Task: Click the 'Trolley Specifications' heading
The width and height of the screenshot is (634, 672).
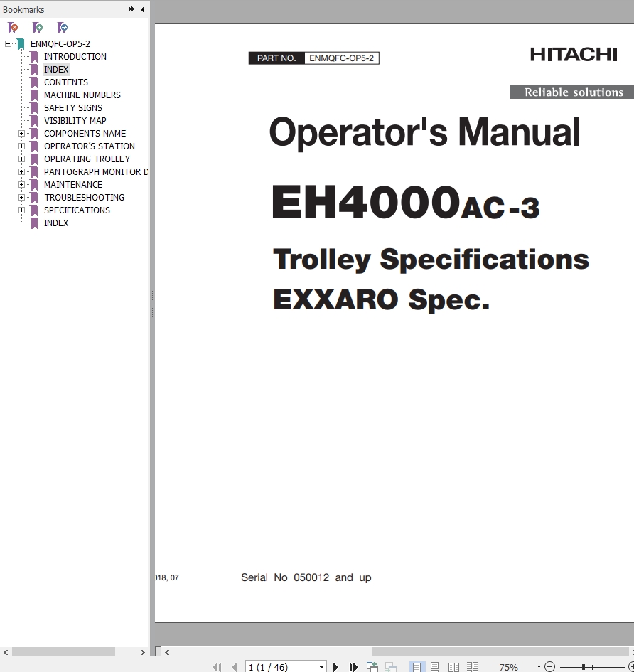Action: [x=431, y=260]
